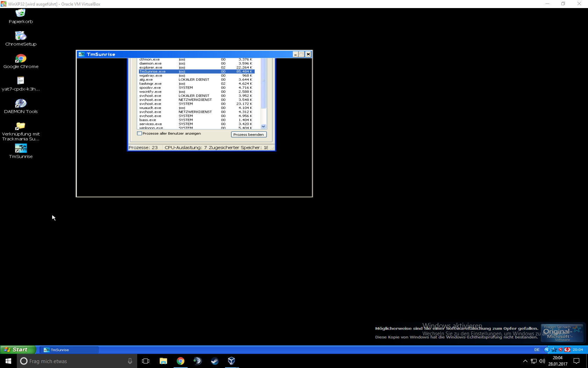The image size is (588, 368).
Task: Click the svchost.exe row using 3.952 K
Action: [196, 96]
